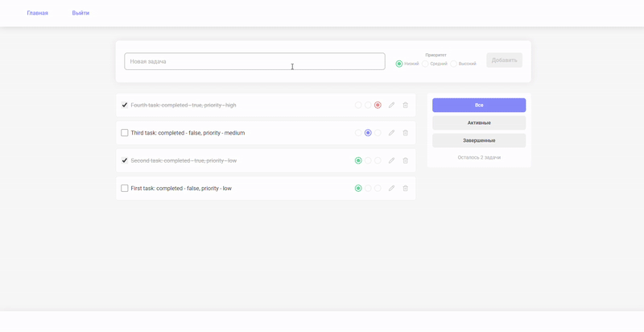The width and height of the screenshot is (644, 332).
Task: Set Fourth task priority to medium
Action: pyautogui.click(x=368, y=106)
